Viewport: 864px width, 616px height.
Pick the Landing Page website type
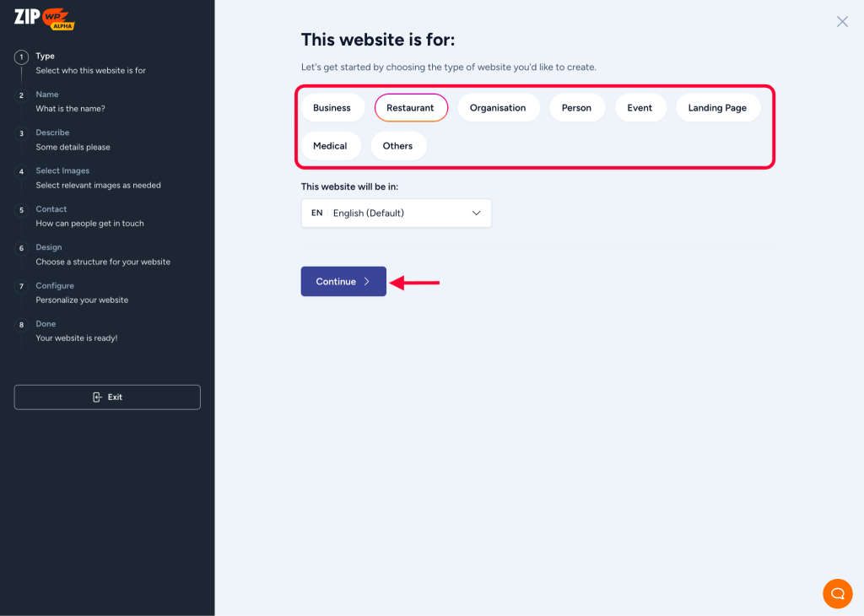tap(718, 107)
